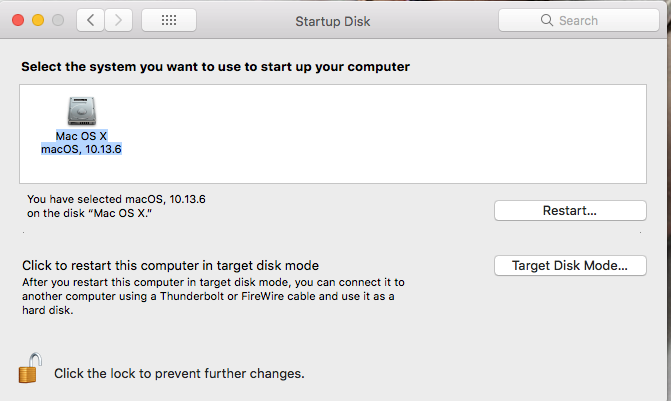Click the grayed-out zoom window button
671x401 pixels.
58,20
